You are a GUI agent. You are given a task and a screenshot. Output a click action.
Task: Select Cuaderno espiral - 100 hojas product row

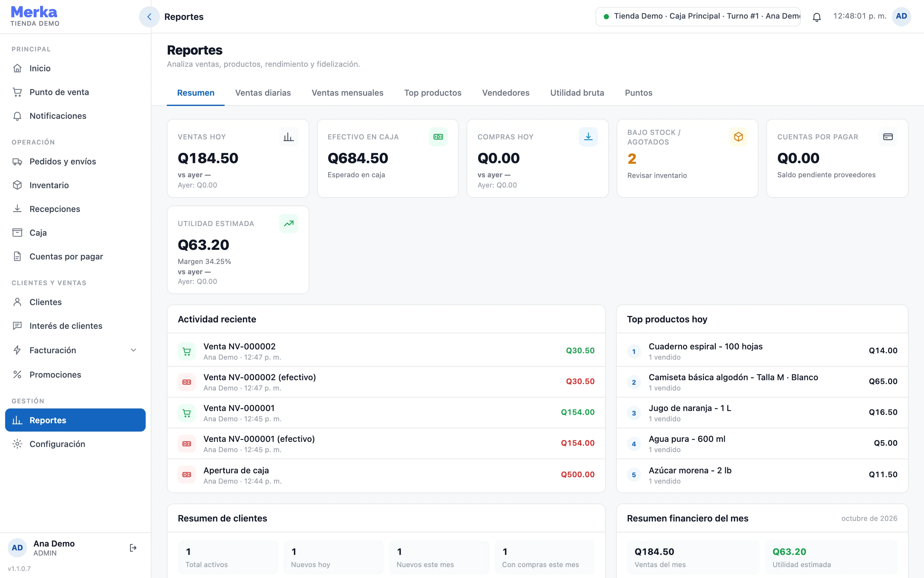click(762, 351)
